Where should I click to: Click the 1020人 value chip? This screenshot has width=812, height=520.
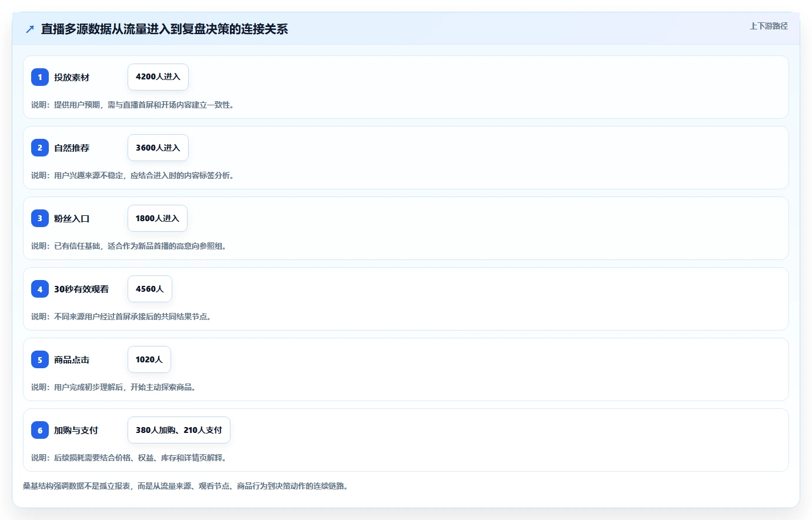coord(149,359)
